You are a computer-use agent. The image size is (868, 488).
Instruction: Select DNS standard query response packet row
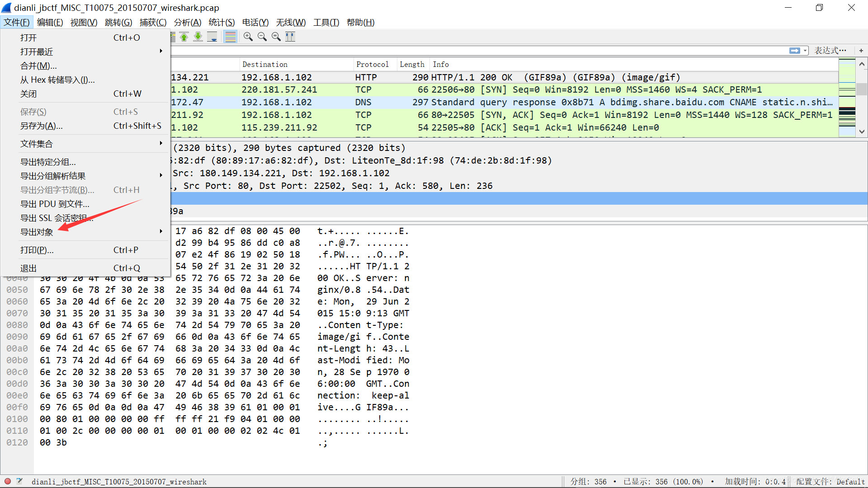tap(452, 103)
